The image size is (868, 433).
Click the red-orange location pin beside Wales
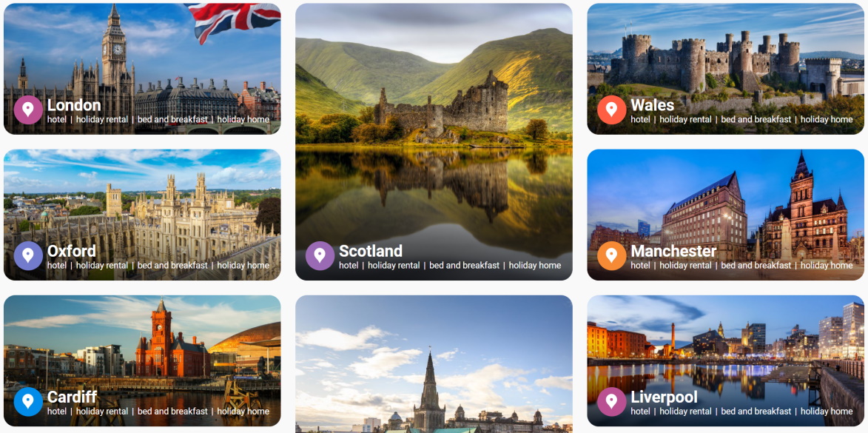point(612,110)
